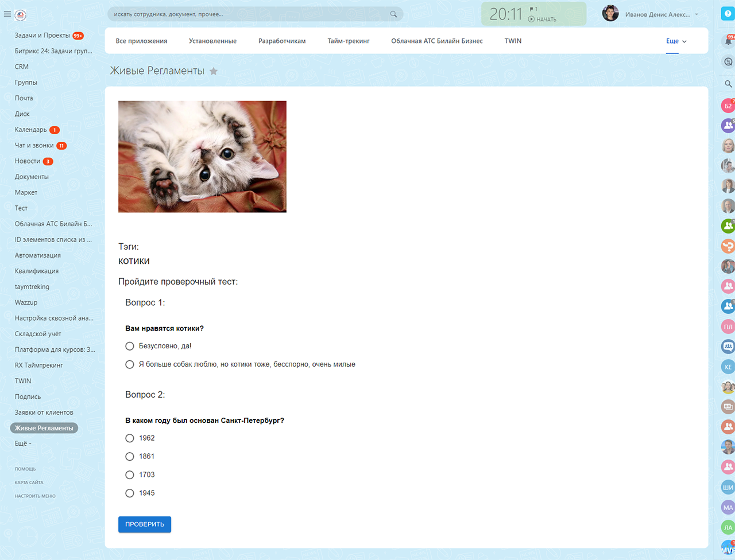Click the user profile photo in the header
This screenshot has height=560, width=735.
[x=610, y=13]
